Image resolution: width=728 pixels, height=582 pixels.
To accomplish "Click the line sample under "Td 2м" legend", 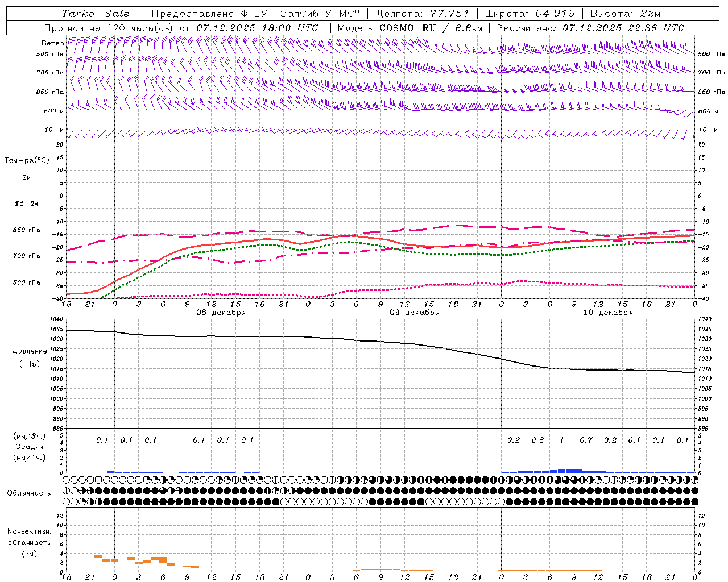I will tap(25, 210).
